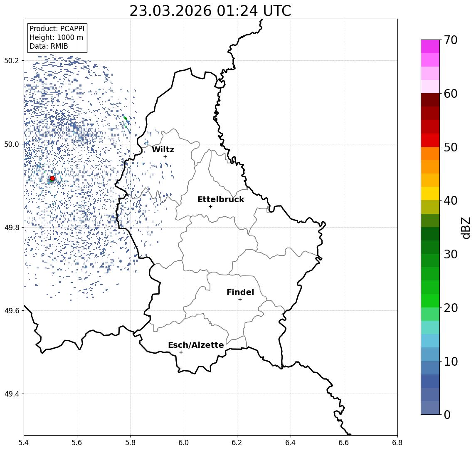The image size is (476, 451).
Task: Click the latitude axis label 50.2
Action: [11, 60]
